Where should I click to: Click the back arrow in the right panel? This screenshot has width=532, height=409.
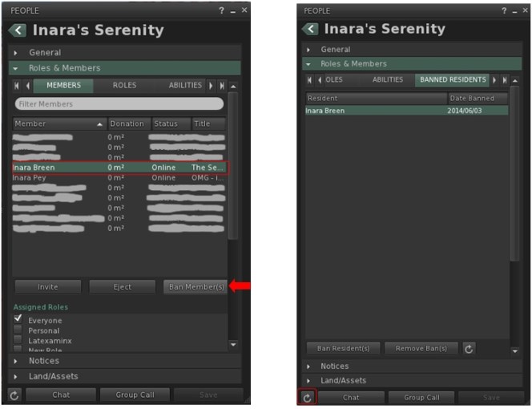coord(310,29)
